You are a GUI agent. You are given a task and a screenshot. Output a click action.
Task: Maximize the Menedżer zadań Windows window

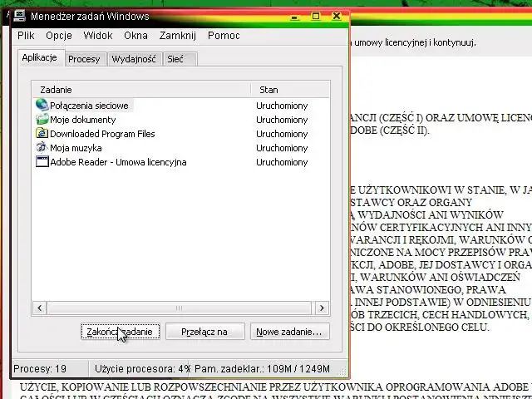(x=316, y=16)
